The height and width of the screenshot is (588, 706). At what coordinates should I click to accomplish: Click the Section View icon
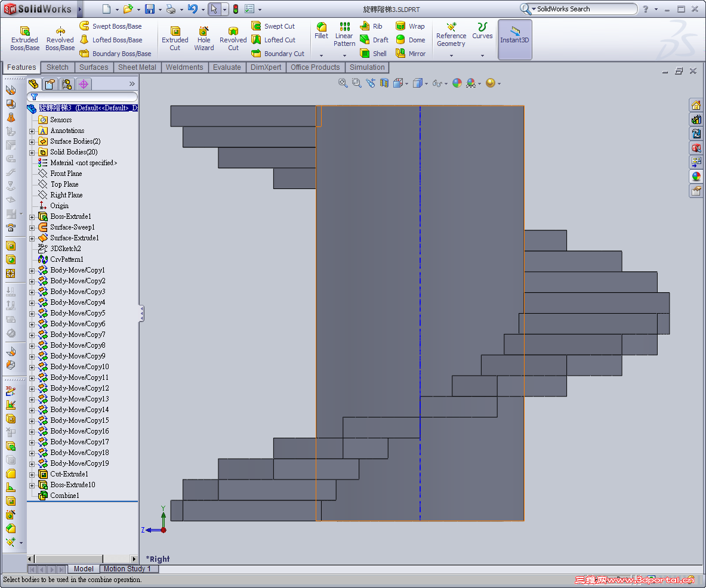click(384, 83)
